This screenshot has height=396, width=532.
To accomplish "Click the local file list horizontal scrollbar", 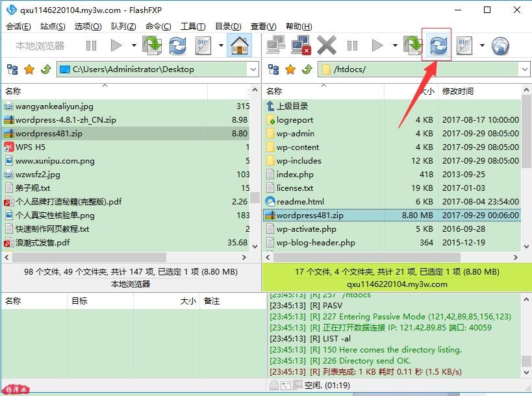I will click(89, 257).
